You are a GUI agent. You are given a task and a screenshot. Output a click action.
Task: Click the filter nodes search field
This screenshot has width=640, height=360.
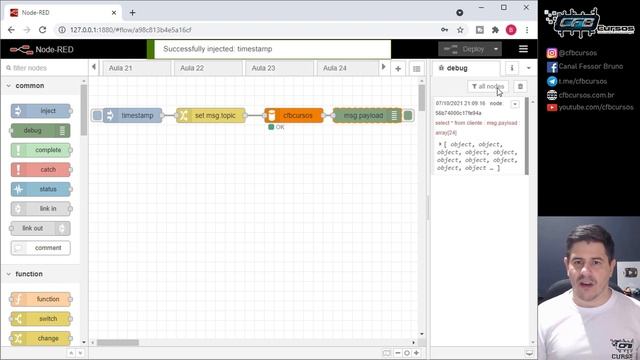[x=44, y=68]
